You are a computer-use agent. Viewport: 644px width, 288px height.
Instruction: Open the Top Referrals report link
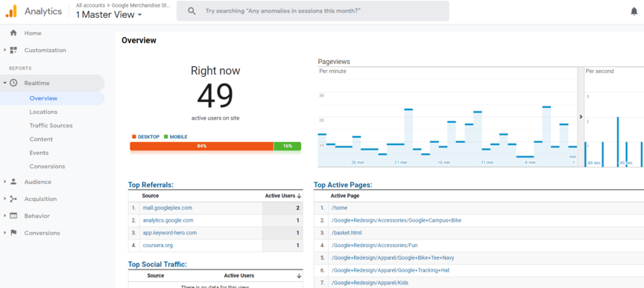[151, 185]
